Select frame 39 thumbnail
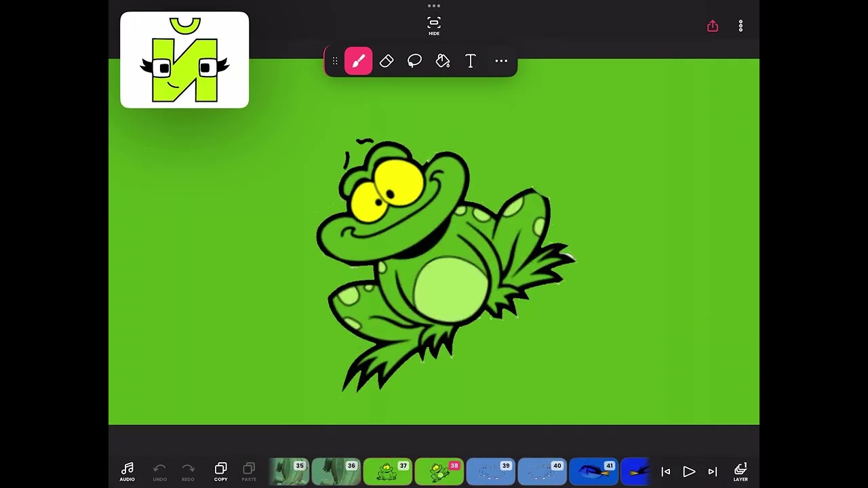The image size is (868, 488). [491, 472]
